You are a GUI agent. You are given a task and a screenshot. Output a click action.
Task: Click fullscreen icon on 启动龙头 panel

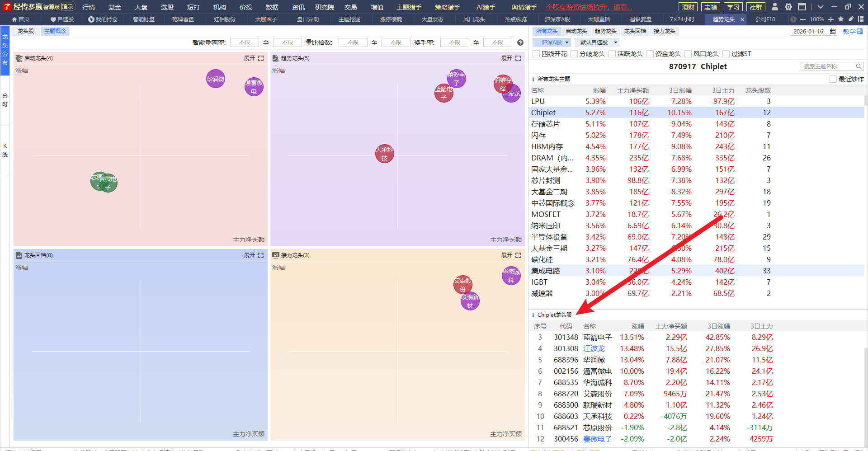tap(261, 58)
